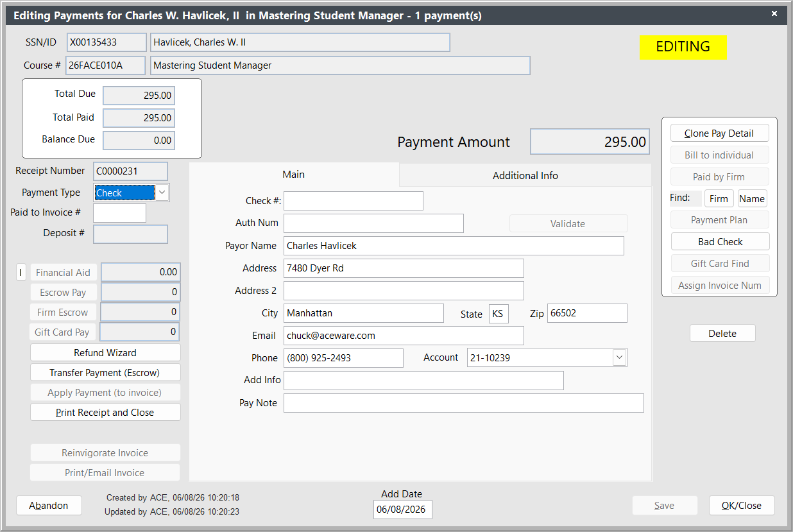Click the Total Due value field
Image resolution: width=793 pixels, height=532 pixels.
(x=139, y=96)
